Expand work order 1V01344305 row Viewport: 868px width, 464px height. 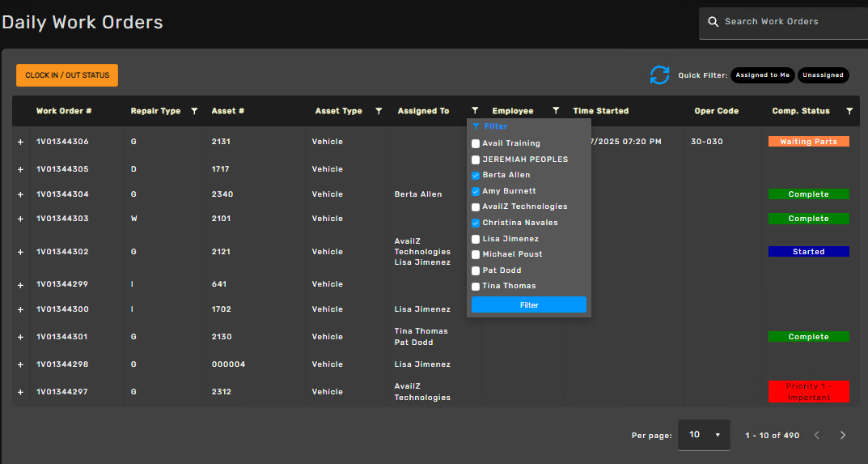[x=20, y=169]
